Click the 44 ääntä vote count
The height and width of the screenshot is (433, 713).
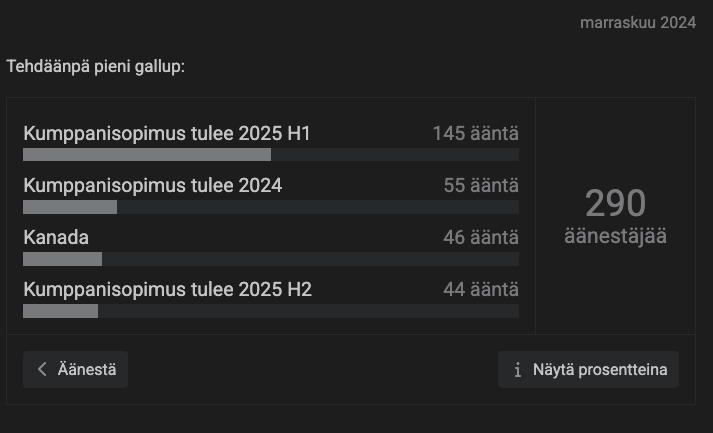tap(481, 289)
